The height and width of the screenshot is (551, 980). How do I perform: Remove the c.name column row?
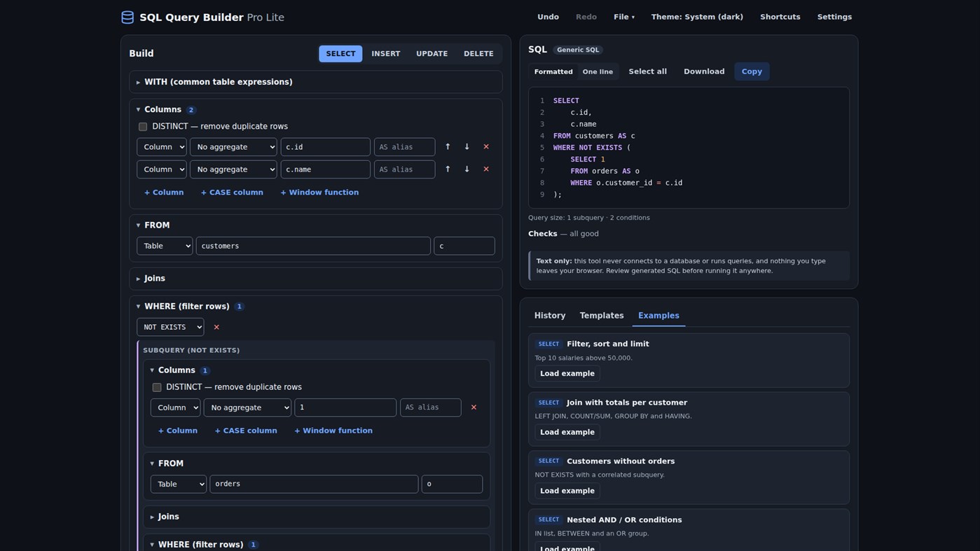pos(486,169)
